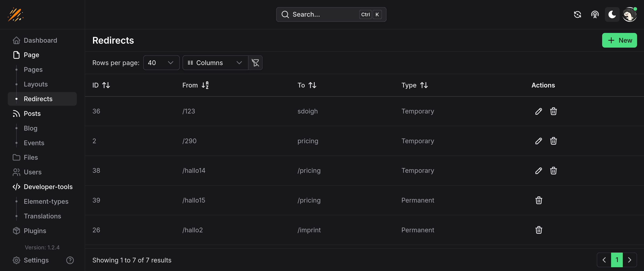Delete the /290 redirect
Viewport: 644px width, 271px height.
point(553,141)
